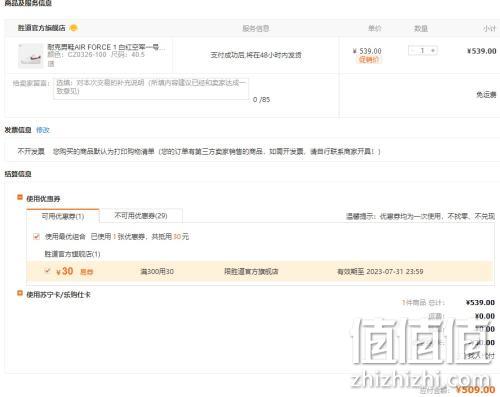
Task: Click the coupon condition text 满300用30
Action: [x=157, y=272]
